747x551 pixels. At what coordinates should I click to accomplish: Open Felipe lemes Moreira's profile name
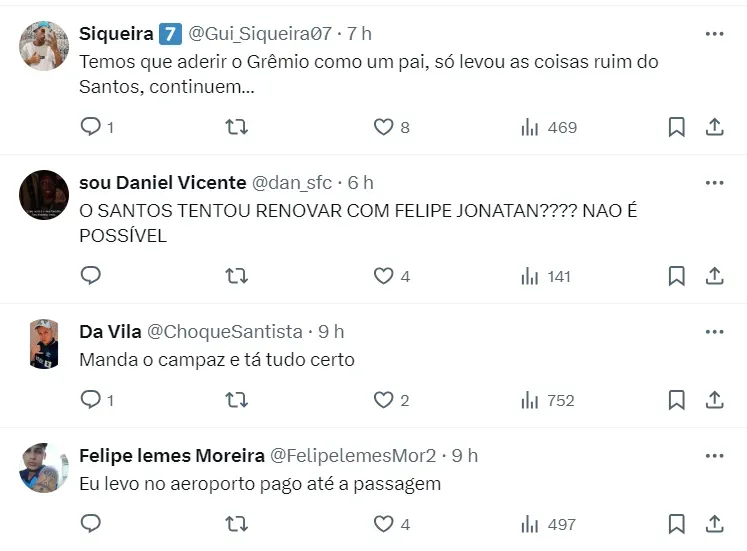[172, 455]
